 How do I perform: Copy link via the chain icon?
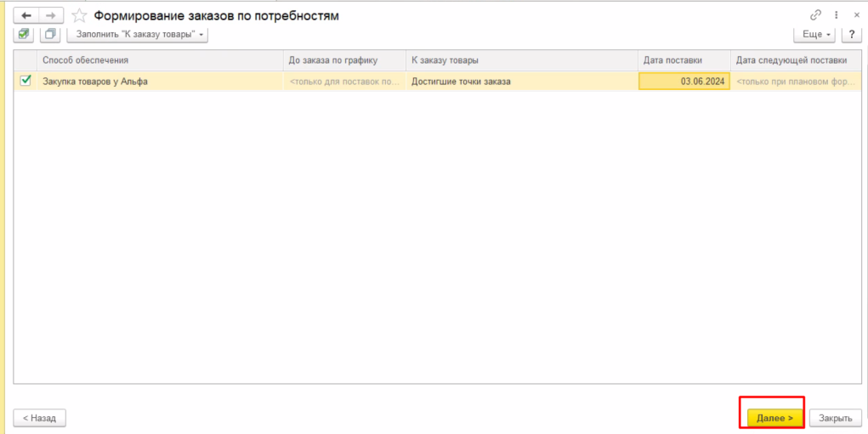click(816, 15)
